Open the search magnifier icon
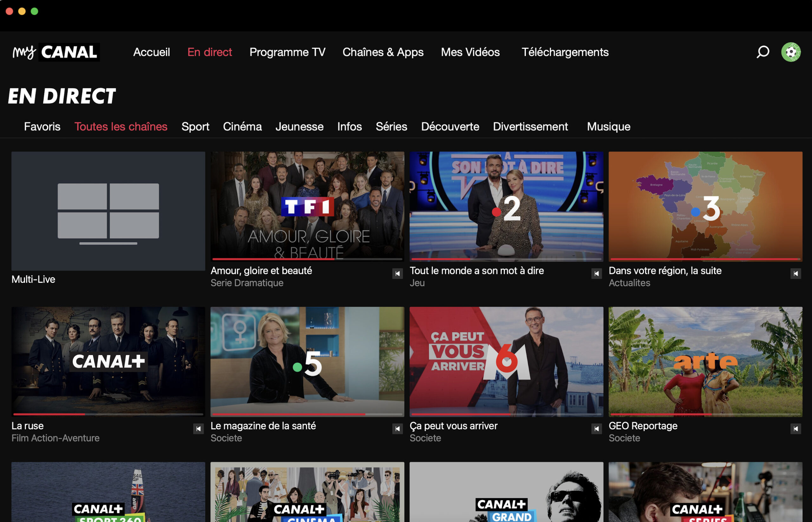Viewport: 812px width, 522px height. (763, 52)
